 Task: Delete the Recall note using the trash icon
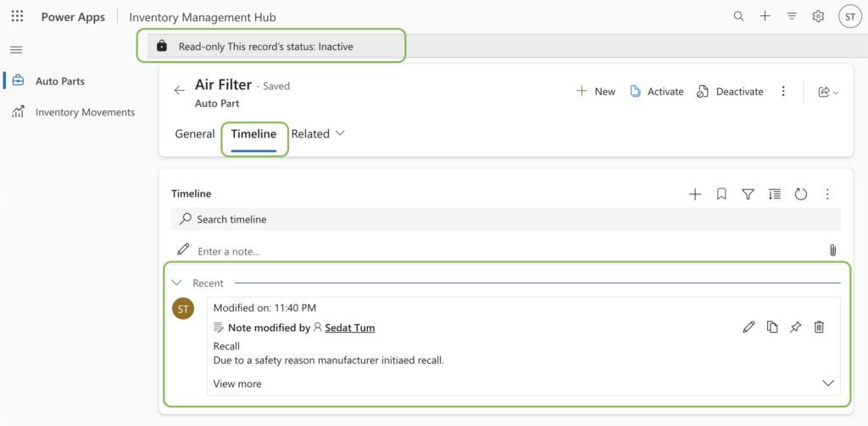point(819,327)
